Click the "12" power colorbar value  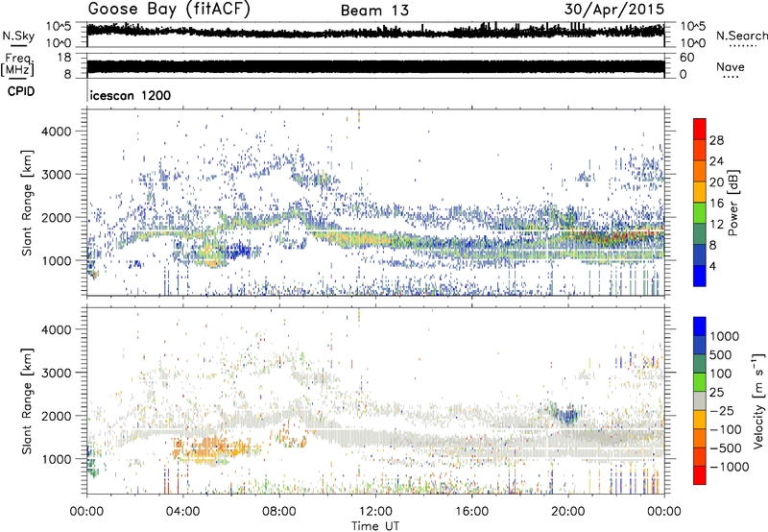click(716, 224)
